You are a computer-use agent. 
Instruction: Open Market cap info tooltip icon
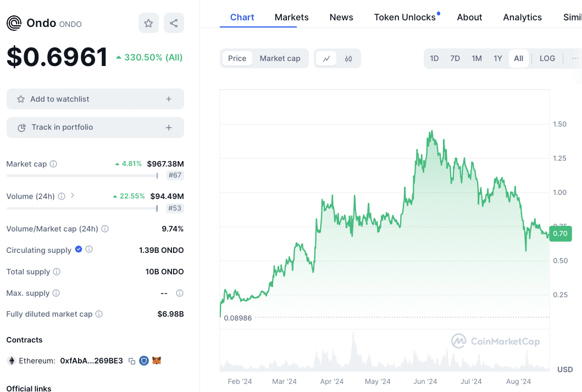(x=53, y=164)
